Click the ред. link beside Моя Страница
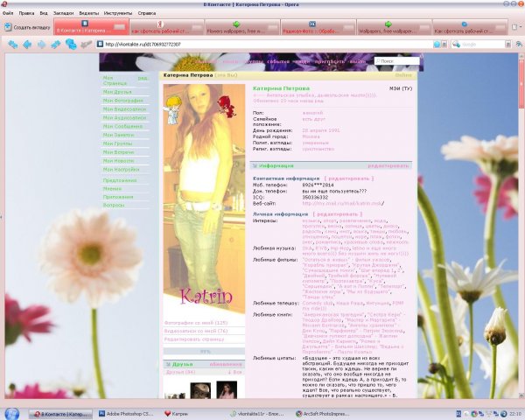 (x=143, y=78)
